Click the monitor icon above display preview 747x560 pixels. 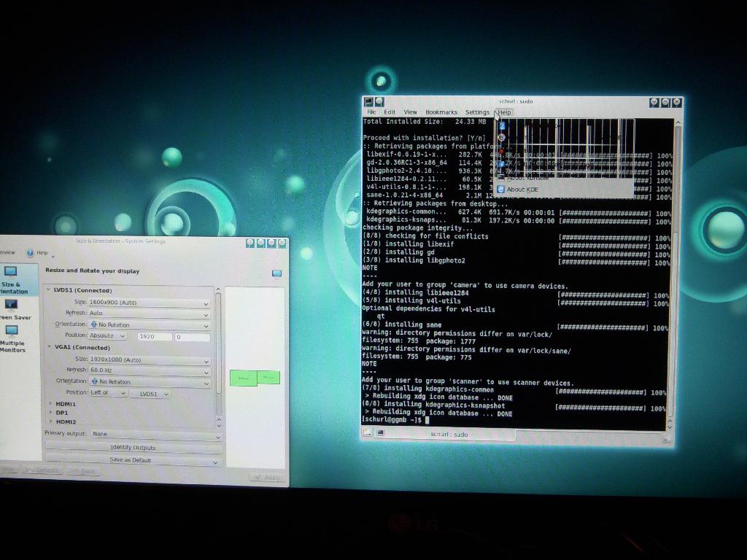tap(276, 273)
